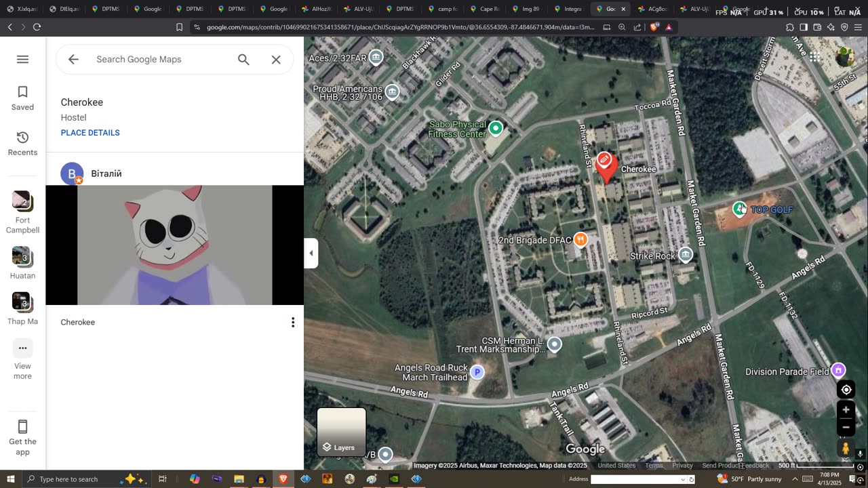
Task: Open the Layers map type switcher
Action: tap(342, 432)
